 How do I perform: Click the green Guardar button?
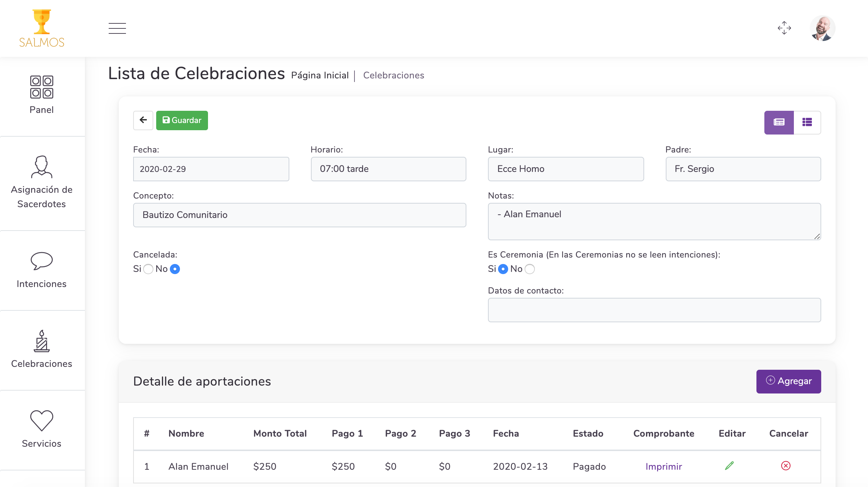[182, 120]
